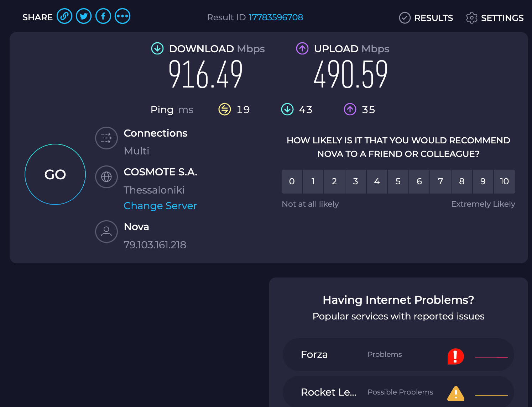Rate recommendation score 9
This screenshot has height=407, width=532.
(483, 181)
